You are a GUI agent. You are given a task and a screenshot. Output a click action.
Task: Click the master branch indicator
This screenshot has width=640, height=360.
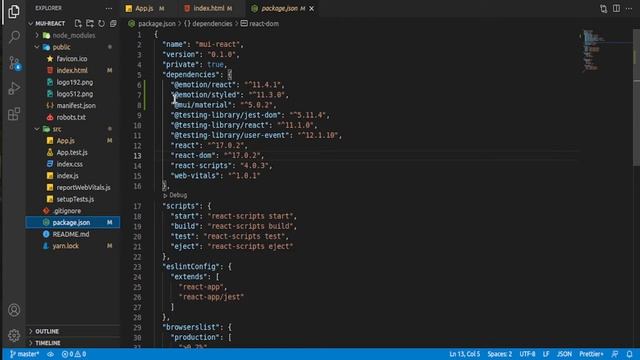click(x=24, y=354)
